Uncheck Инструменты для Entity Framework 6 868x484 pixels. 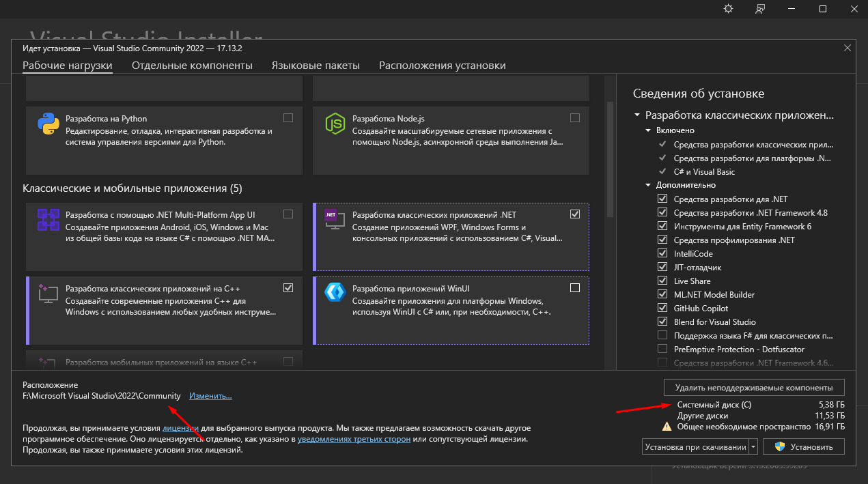[x=662, y=226]
